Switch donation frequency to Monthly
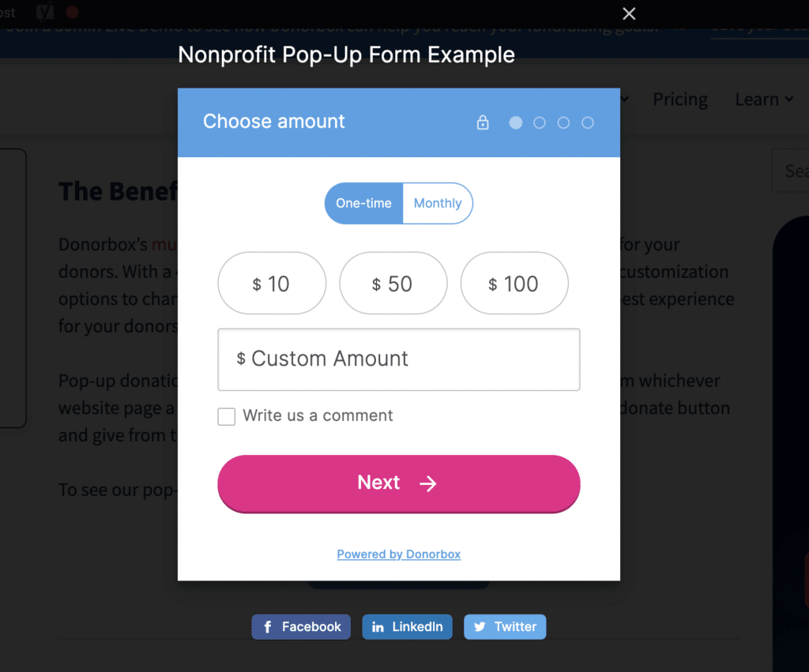This screenshot has width=809, height=672. point(438,203)
